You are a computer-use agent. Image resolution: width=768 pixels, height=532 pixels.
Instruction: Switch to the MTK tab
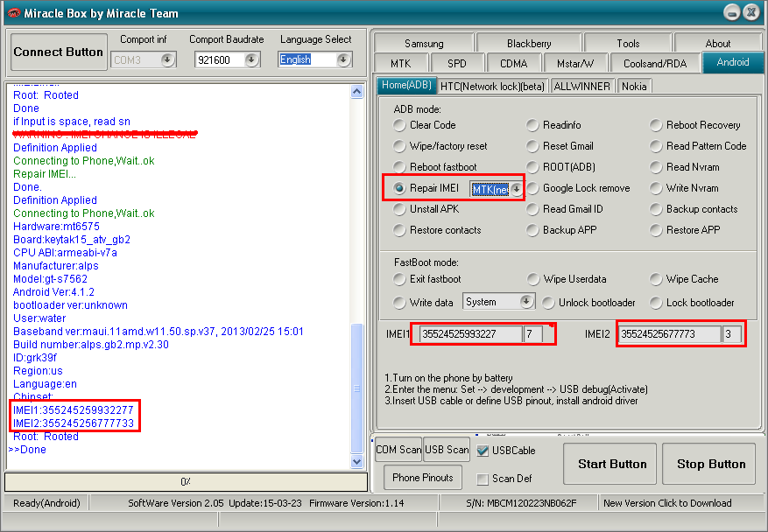coord(401,63)
